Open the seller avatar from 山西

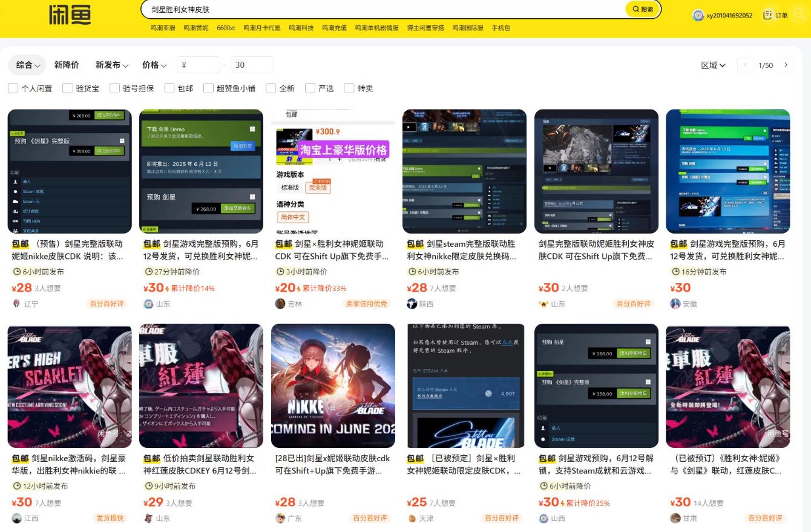(543, 518)
